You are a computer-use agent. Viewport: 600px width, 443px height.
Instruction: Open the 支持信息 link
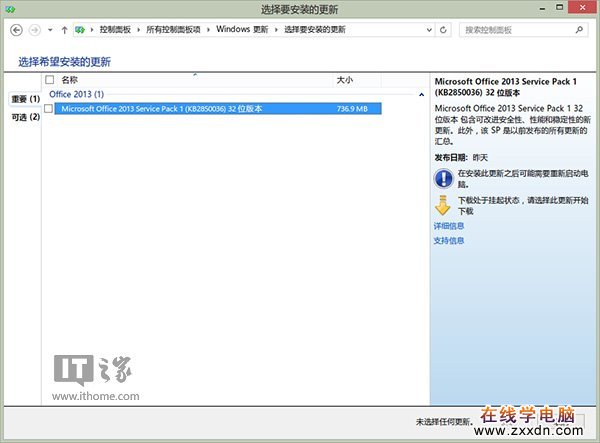(448, 241)
